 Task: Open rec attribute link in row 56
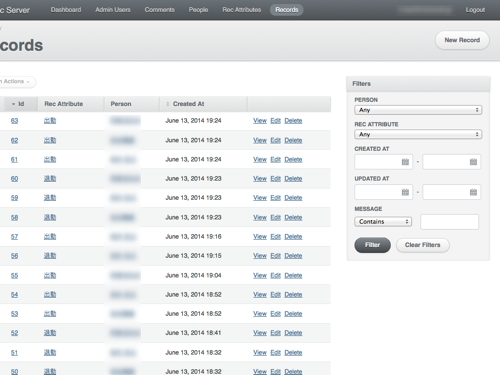50,256
